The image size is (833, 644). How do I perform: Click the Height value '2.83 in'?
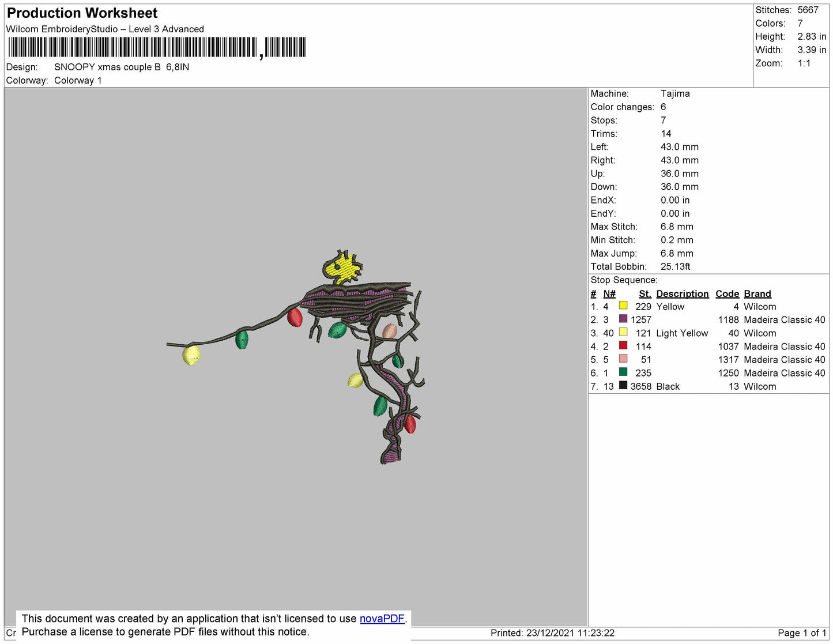point(812,36)
